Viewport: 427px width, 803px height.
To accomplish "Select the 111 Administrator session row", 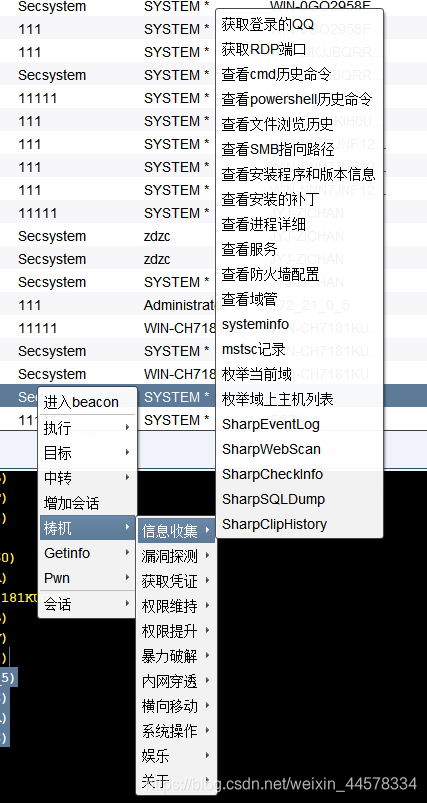I will (x=108, y=305).
